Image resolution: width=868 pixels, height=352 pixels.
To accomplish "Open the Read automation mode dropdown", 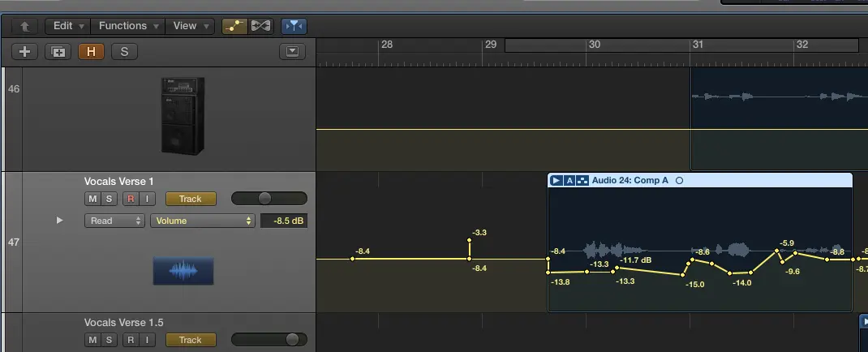I will coord(114,221).
